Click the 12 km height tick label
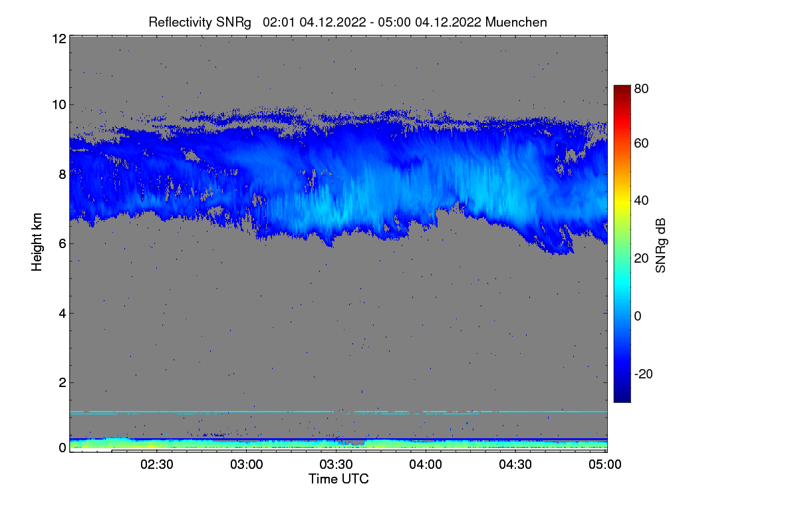The image size is (798, 532). click(59, 39)
